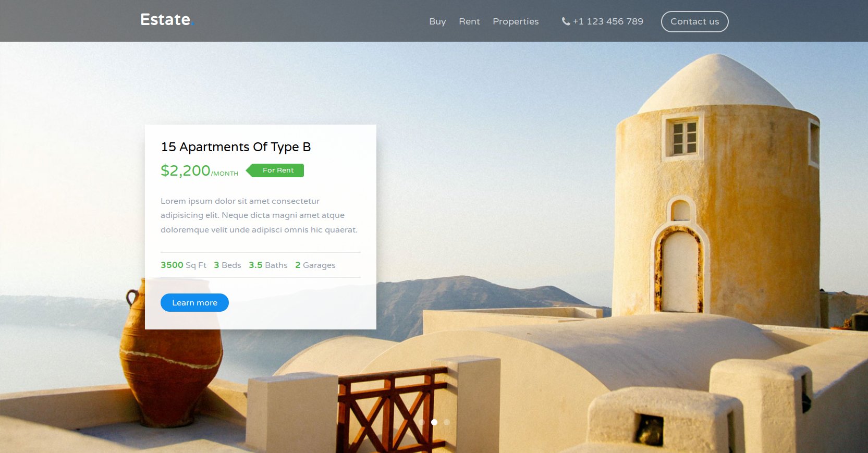Click the Lorem ipsum description paragraph
Viewport: 868px width, 453px height.
259,215
